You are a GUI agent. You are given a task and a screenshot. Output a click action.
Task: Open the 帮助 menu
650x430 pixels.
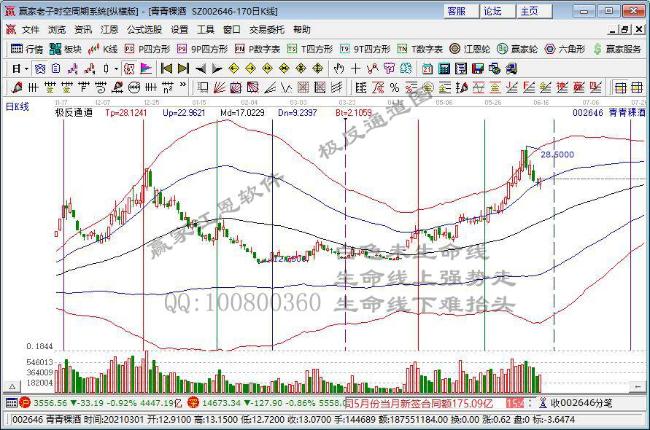(x=301, y=30)
